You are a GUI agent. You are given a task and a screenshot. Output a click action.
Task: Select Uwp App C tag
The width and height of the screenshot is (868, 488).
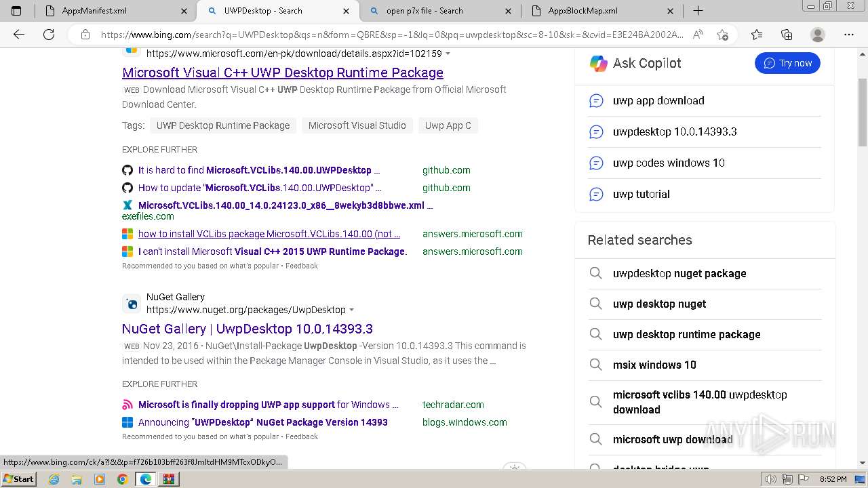448,125
